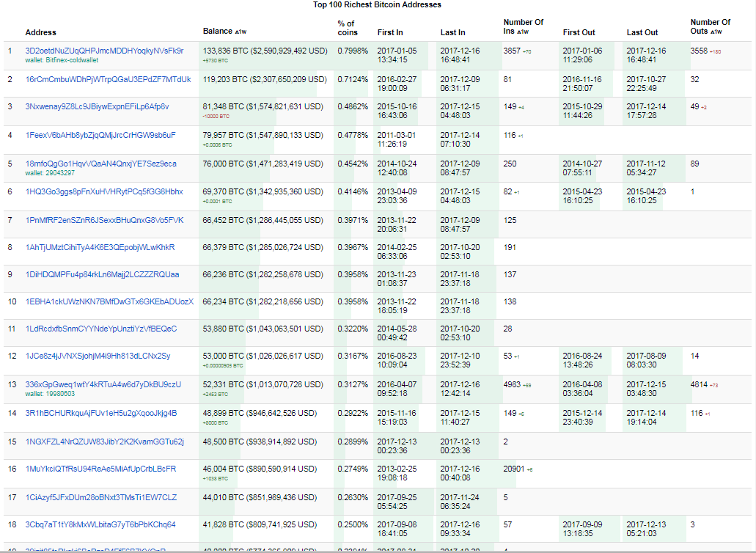
Task: Open address 1EBHA1ckUWzNKN7BMfDwGTx6GKEbADUozX
Action: 109,301
